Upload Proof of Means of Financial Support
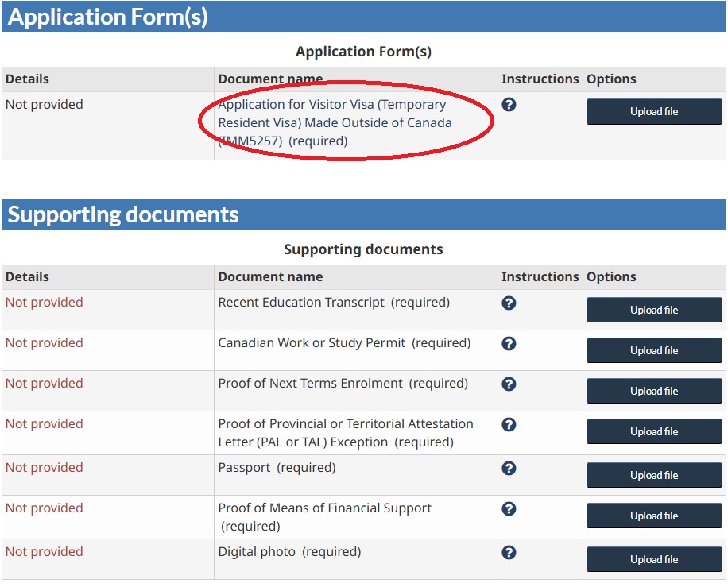 tap(653, 516)
